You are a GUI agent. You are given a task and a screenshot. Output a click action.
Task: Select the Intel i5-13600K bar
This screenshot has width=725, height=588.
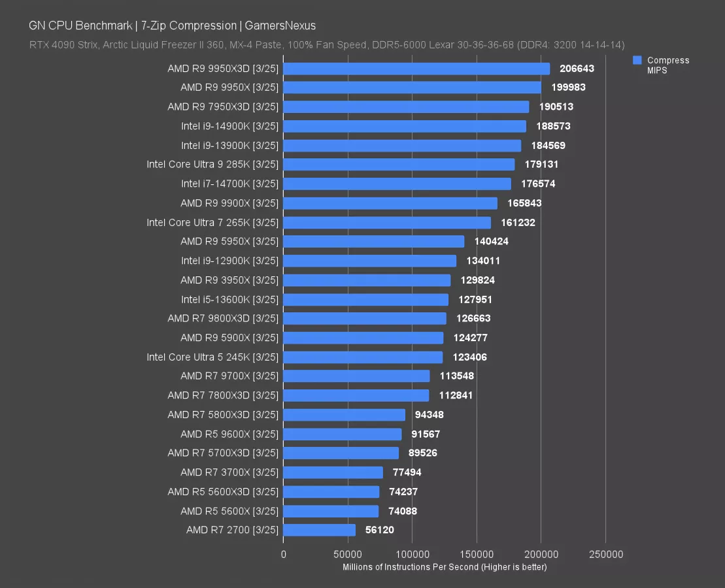point(366,299)
